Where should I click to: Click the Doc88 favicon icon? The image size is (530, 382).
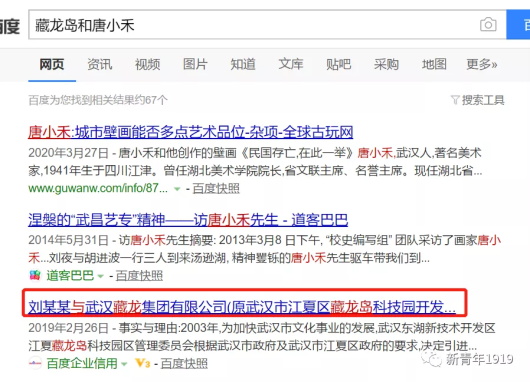click(x=35, y=276)
